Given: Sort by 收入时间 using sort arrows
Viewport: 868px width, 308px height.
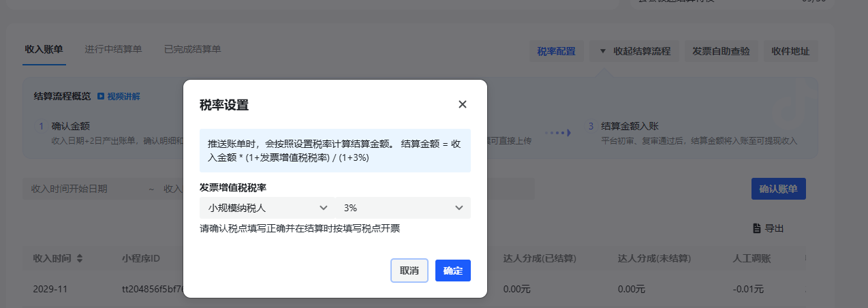Looking at the screenshot, I should tap(79, 259).
